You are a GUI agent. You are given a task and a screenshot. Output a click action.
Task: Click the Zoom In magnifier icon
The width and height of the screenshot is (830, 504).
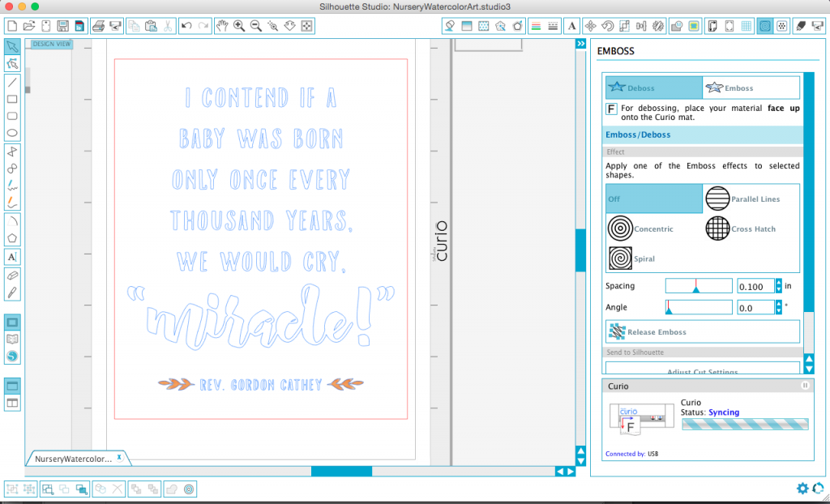(x=239, y=26)
